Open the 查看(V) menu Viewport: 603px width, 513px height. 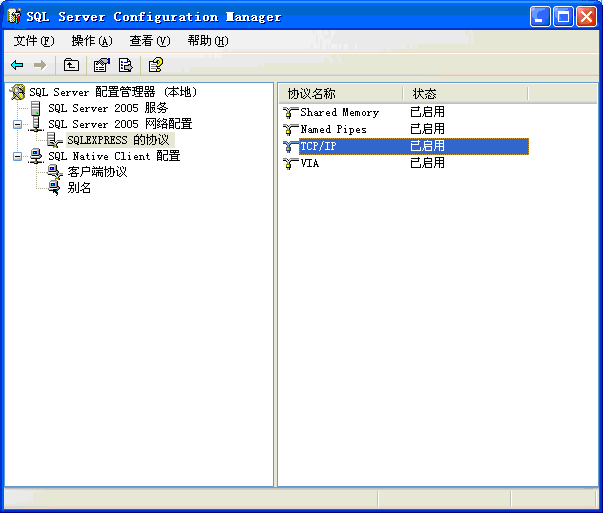coord(150,41)
